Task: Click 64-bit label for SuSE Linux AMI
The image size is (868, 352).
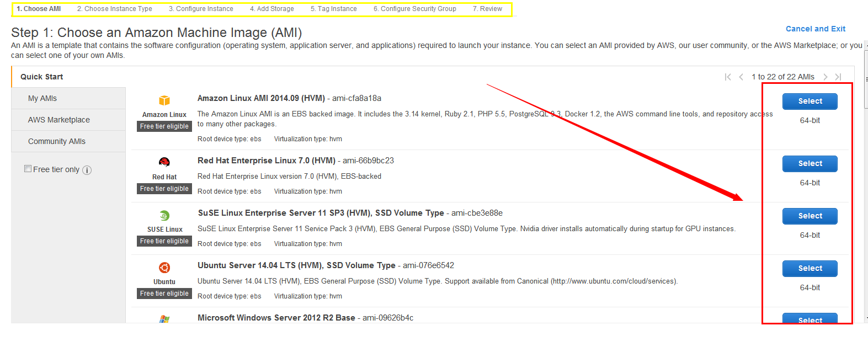Action: click(x=810, y=235)
